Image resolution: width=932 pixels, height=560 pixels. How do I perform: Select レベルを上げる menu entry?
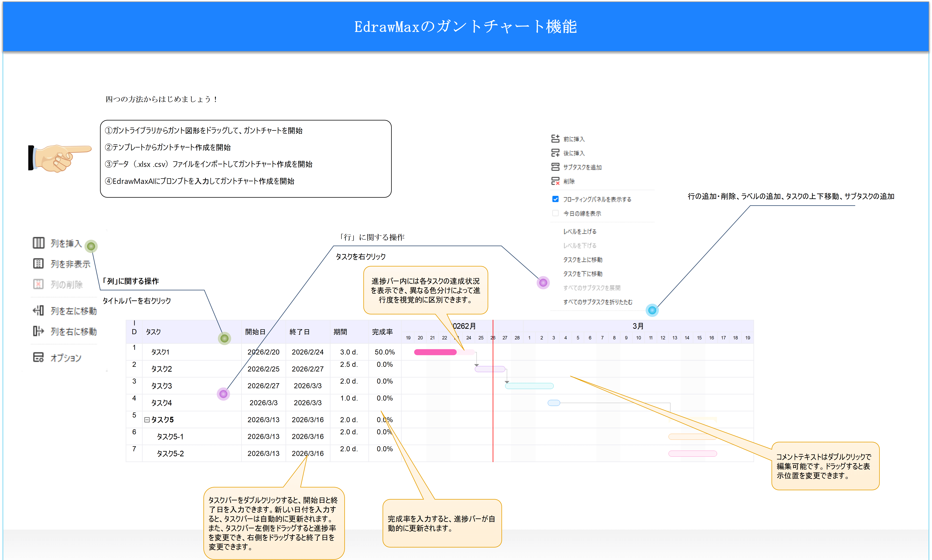(580, 231)
